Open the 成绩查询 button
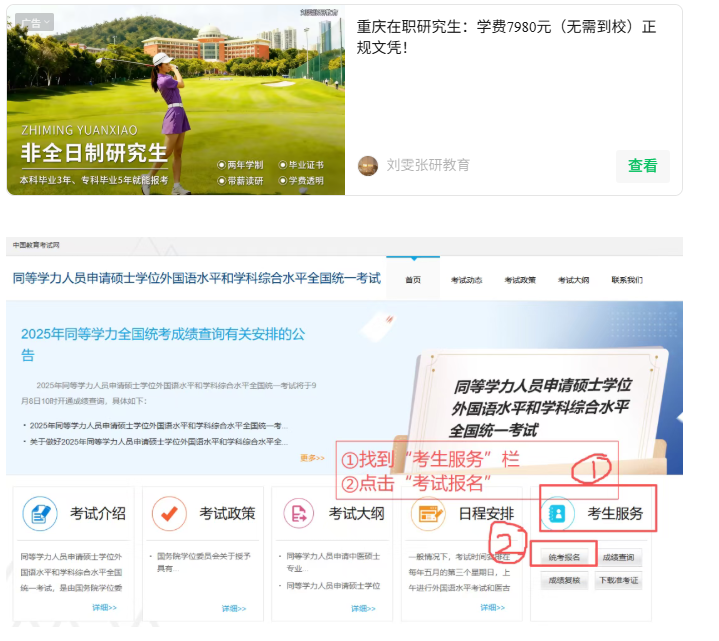Screen dimensions: 719x641 [618, 557]
